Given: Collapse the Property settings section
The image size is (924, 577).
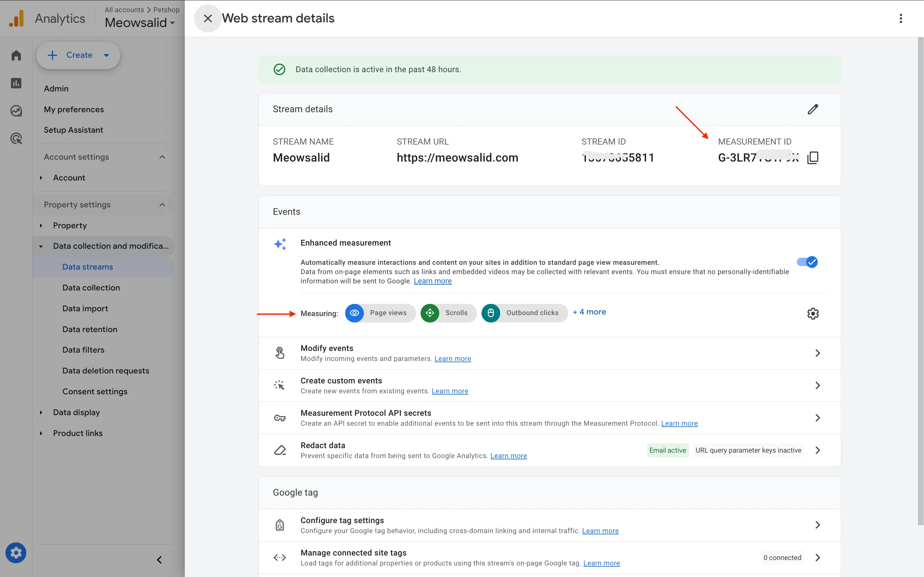Looking at the screenshot, I should pos(162,205).
